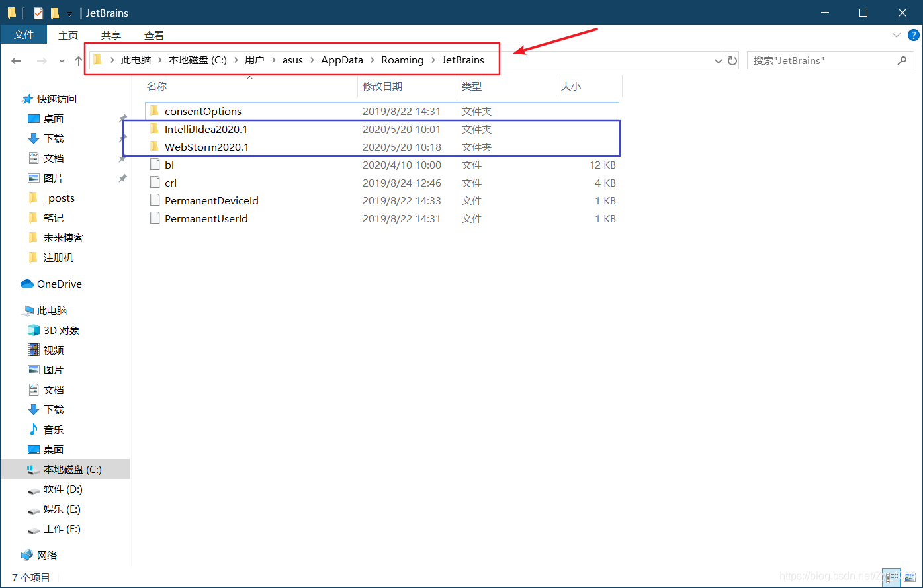
Task: Expand the chevron after asus in path
Action: pyautogui.click(x=312, y=60)
